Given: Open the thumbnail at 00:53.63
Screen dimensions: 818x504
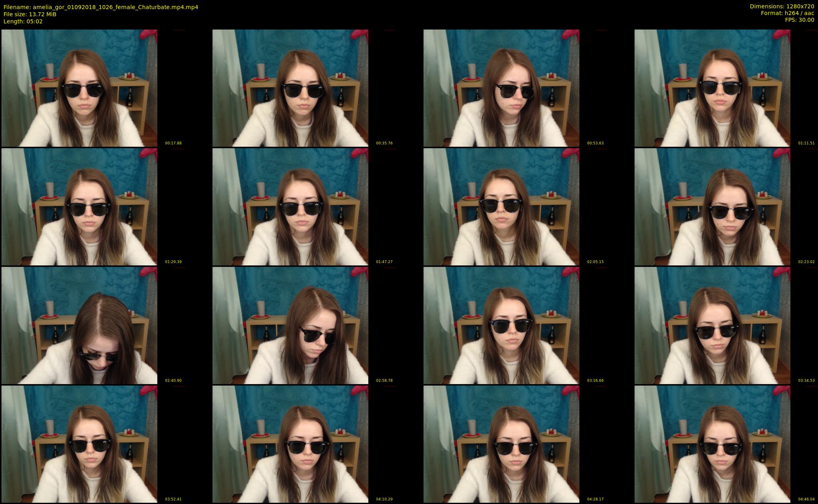Looking at the screenshot, I should pyautogui.click(x=501, y=88).
